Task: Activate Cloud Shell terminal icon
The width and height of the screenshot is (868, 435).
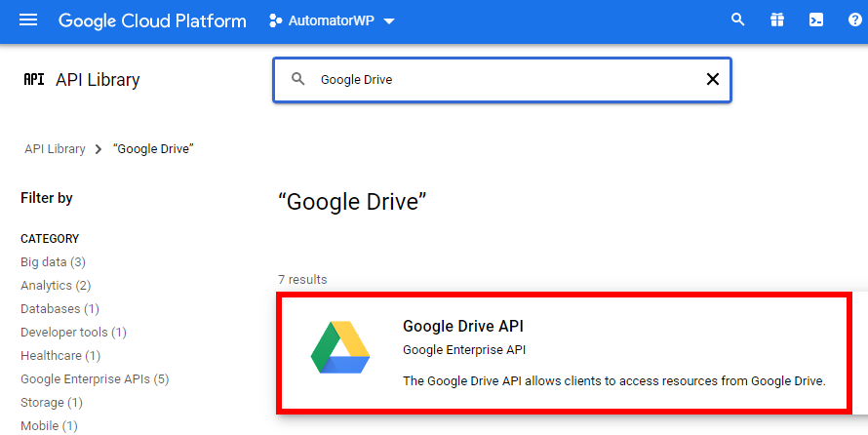Action: click(816, 20)
